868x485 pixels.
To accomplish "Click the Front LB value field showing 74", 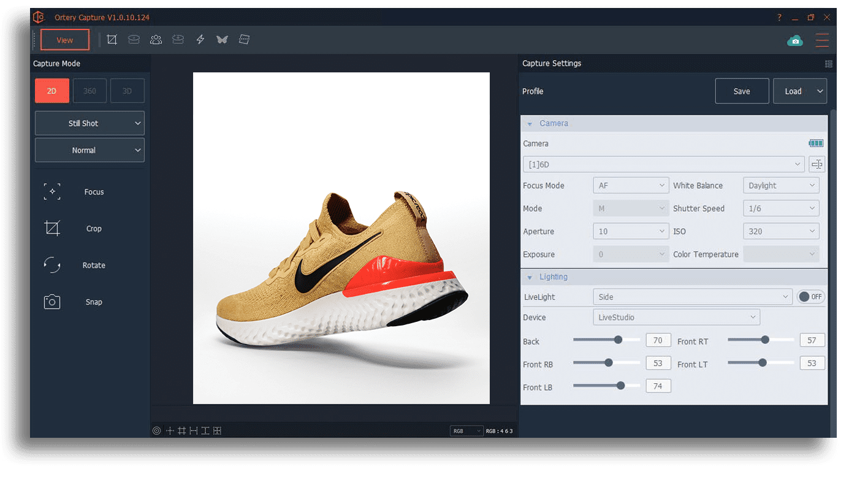I will (x=658, y=386).
